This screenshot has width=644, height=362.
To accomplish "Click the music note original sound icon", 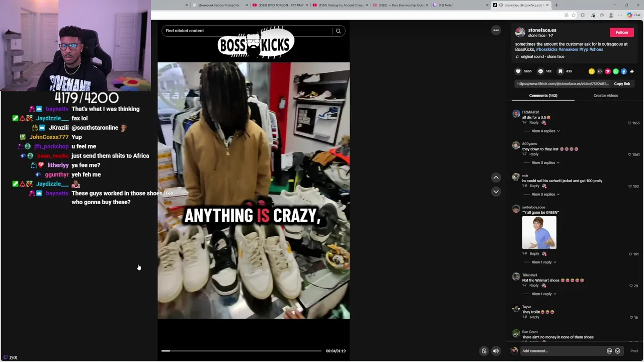I will 517,57.
